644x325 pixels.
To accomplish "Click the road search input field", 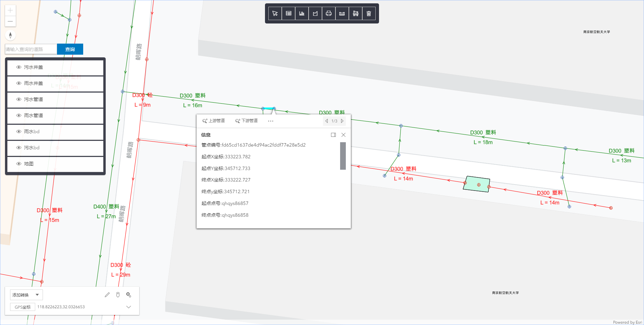I will (x=30, y=49).
